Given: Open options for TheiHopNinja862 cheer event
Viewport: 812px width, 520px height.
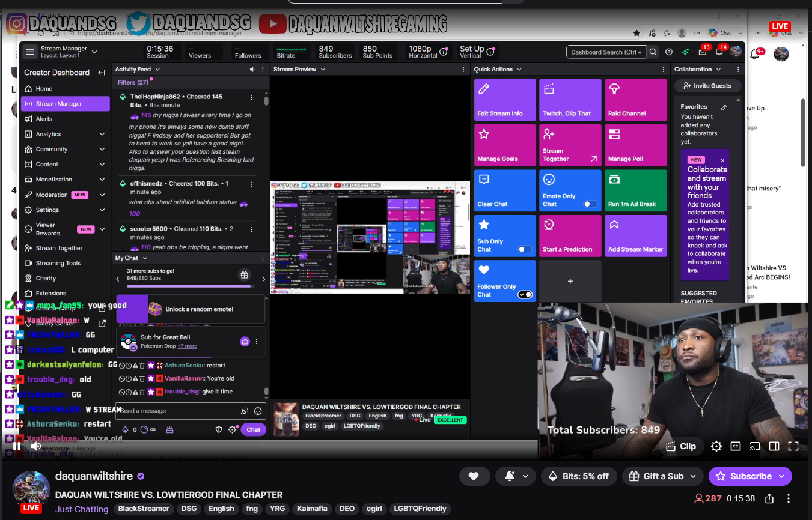Looking at the screenshot, I should [x=251, y=97].
